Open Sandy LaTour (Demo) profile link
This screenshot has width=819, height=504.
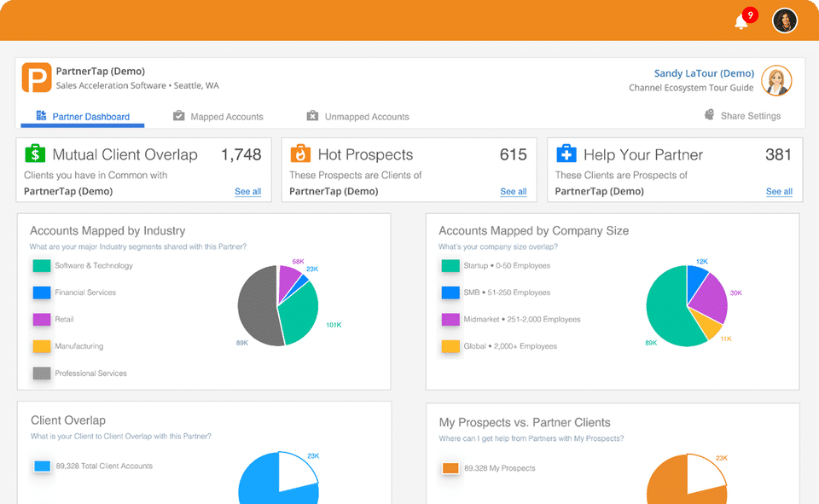point(704,73)
